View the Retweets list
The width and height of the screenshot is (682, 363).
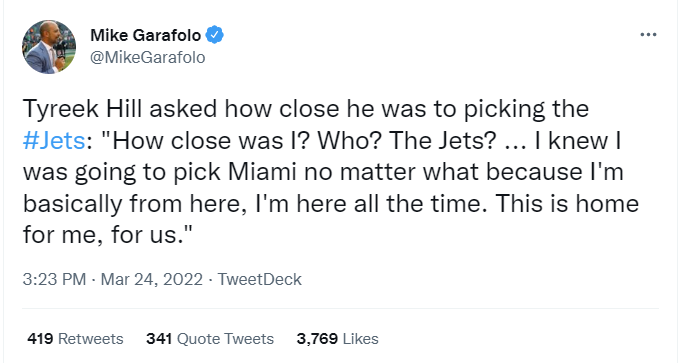click(x=75, y=339)
